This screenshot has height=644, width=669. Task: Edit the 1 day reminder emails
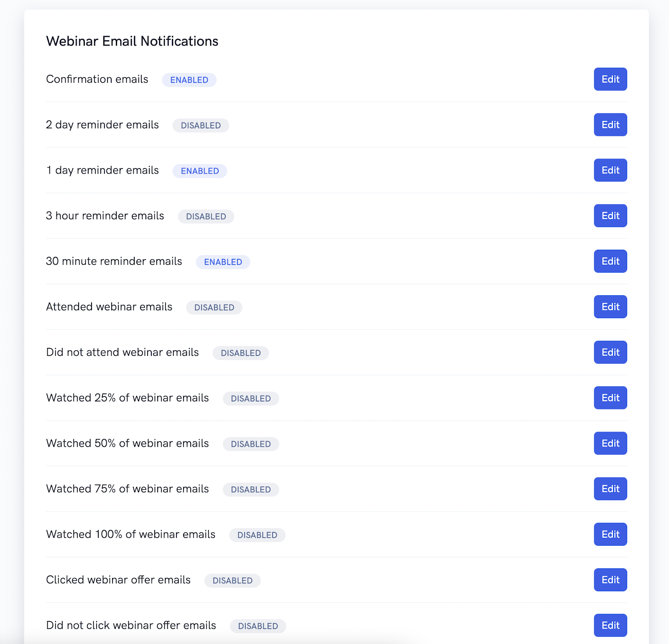pos(610,170)
